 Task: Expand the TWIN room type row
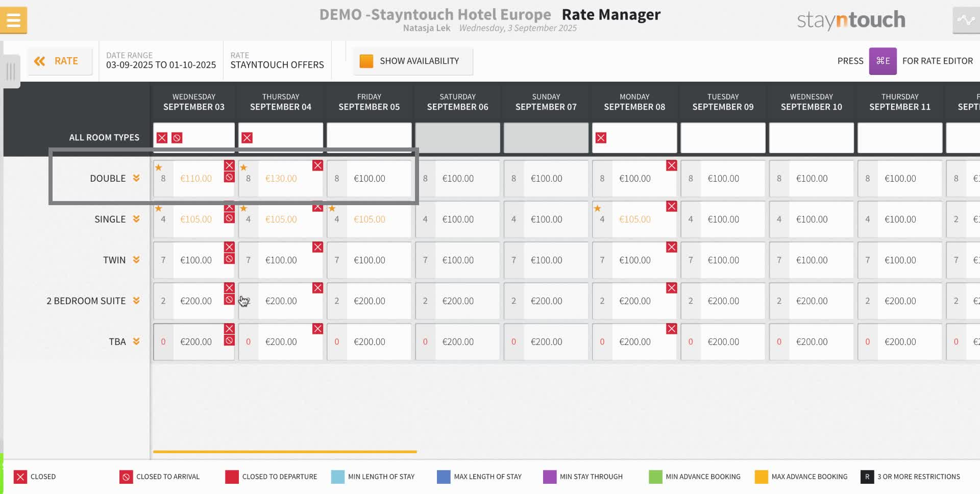pyautogui.click(x=136, y=260)
